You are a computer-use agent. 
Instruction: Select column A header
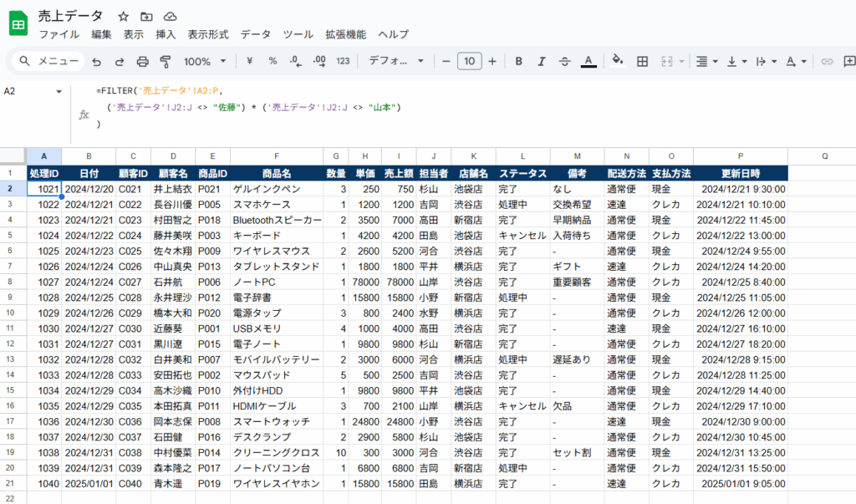[44, 156]
